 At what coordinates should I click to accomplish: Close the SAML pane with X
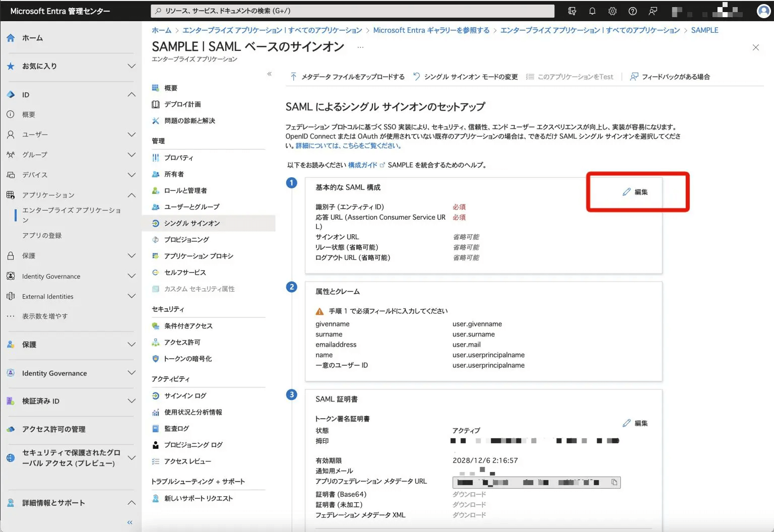click(x=755, y=47)
